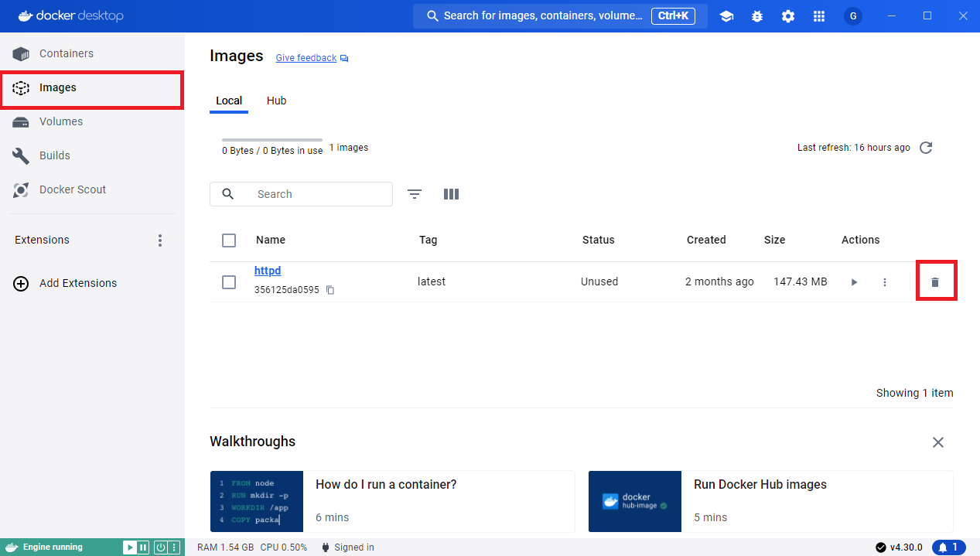Sort by Created column header
Viewport: 980px width, 556px height.
pos(706,240)
